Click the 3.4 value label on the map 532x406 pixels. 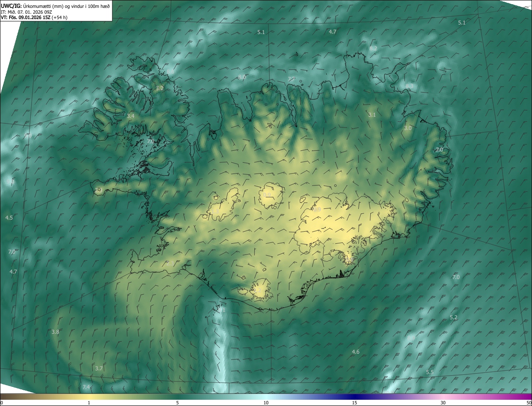131,116
